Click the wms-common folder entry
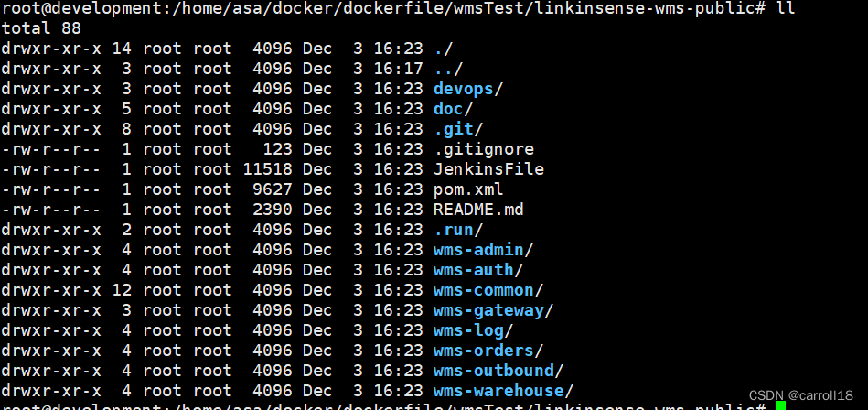The width and height of the screenshot is (868, 410). tap(484, 290)
